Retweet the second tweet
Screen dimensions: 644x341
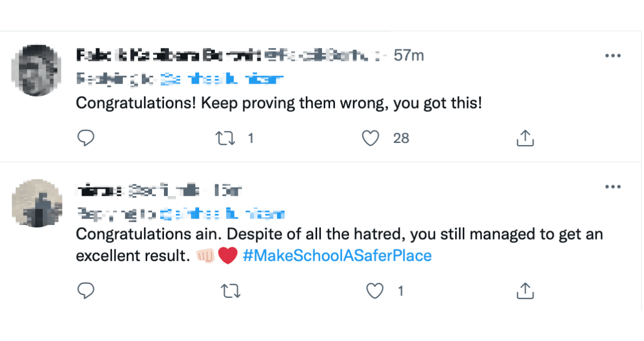(230, 291)
